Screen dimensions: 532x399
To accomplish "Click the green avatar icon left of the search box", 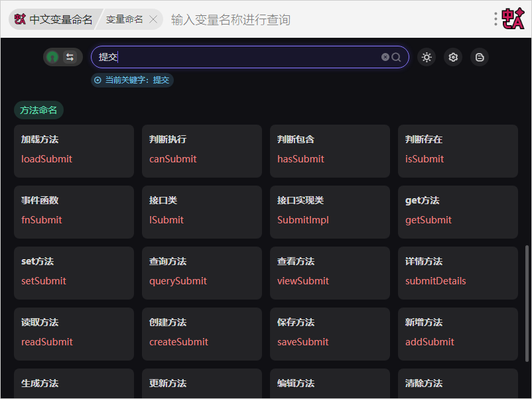I will pyautogui.click(x=52, y=57).
